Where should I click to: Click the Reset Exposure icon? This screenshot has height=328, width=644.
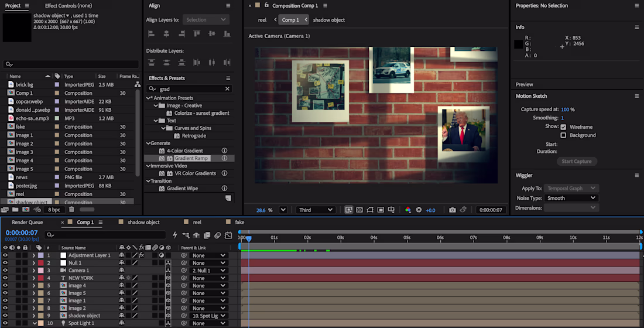pyautogui.click(x=419, y=210)
